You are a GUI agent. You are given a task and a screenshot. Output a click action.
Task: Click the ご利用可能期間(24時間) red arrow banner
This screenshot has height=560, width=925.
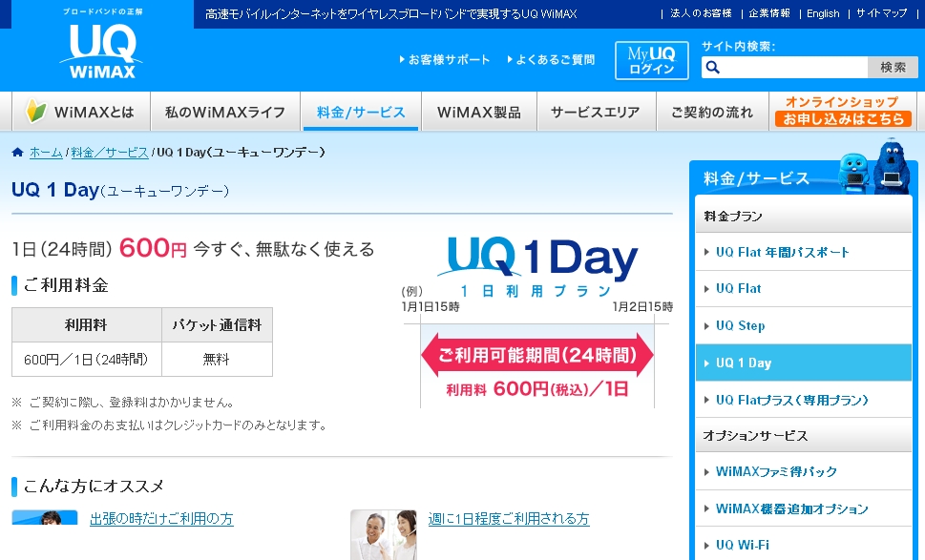click(x=536, y=355)
